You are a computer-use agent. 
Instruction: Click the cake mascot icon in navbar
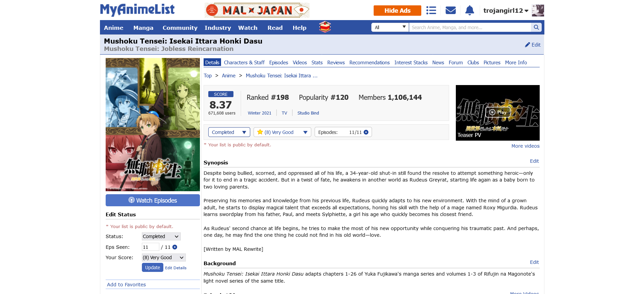[x=325, y=27]
